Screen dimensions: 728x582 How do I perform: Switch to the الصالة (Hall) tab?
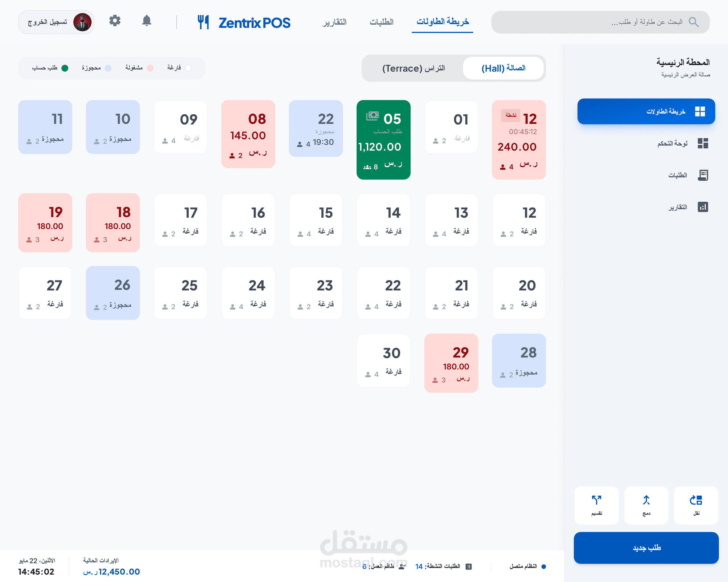coord(503,68)
